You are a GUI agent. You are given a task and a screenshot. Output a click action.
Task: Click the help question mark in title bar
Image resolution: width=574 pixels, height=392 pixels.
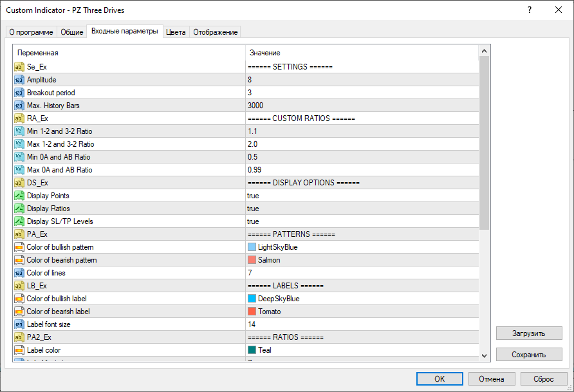point(529,10)
